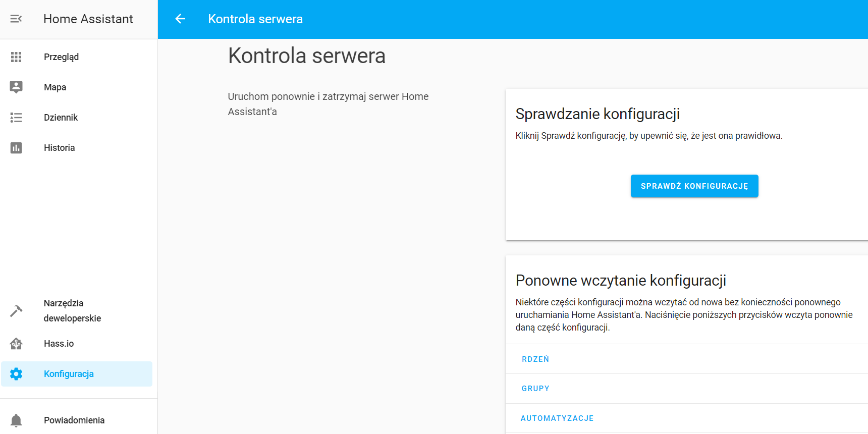Click the Historia chart icon
868x434 pixels.
[x=16, y=148]
